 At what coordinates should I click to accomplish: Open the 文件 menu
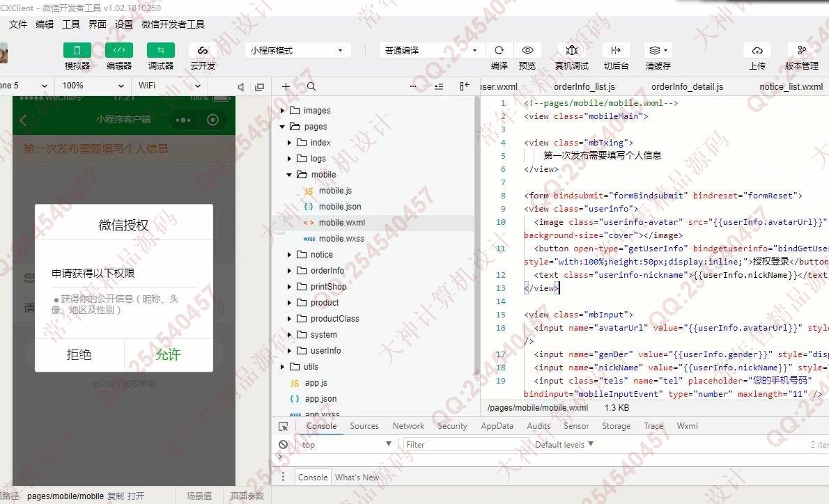pyautogui.click(x=17, y=24)
